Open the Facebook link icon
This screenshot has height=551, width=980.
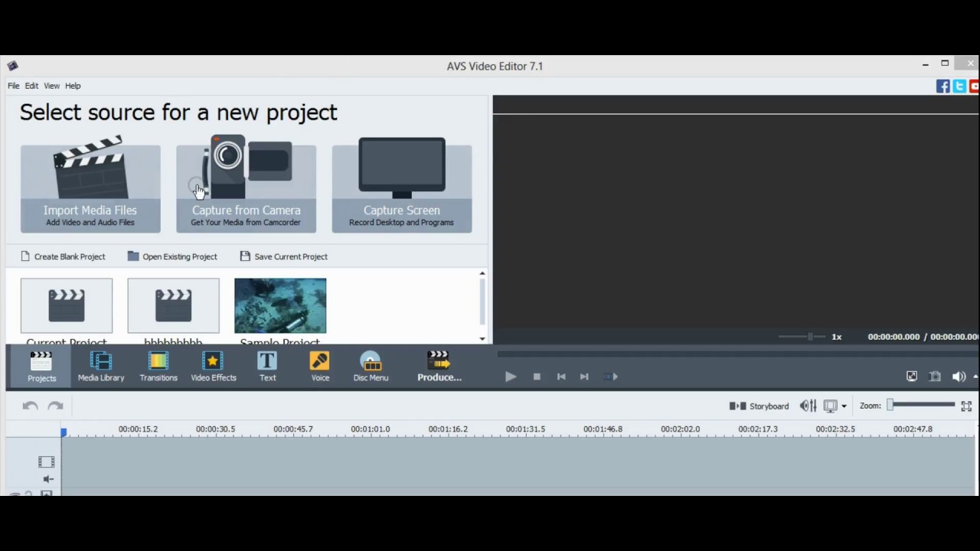(x=943, y=86)
